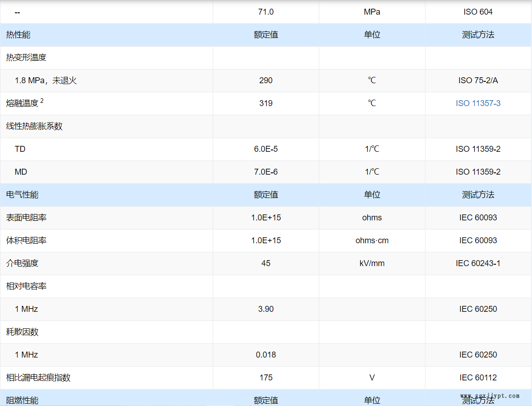Click the 熔融温度 footnote 2 superscript
Viewport: 532px width, 406px height.
[42, 101]
